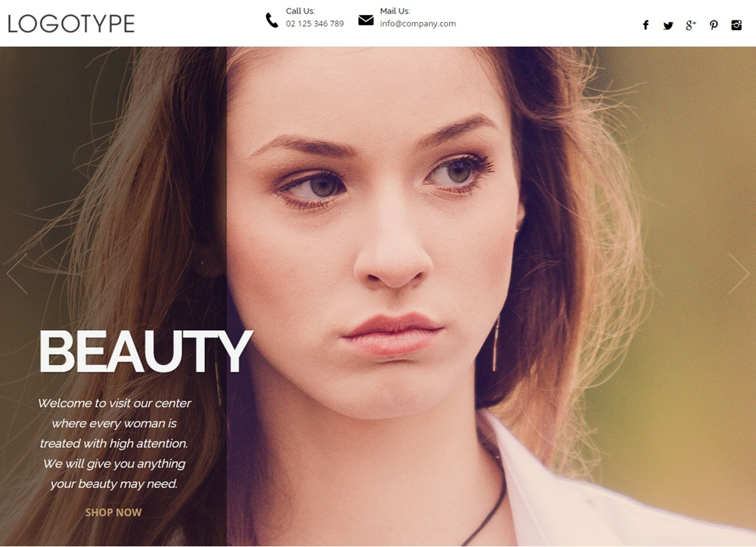Go to previous slide with left arrow

tap(17, 273)
